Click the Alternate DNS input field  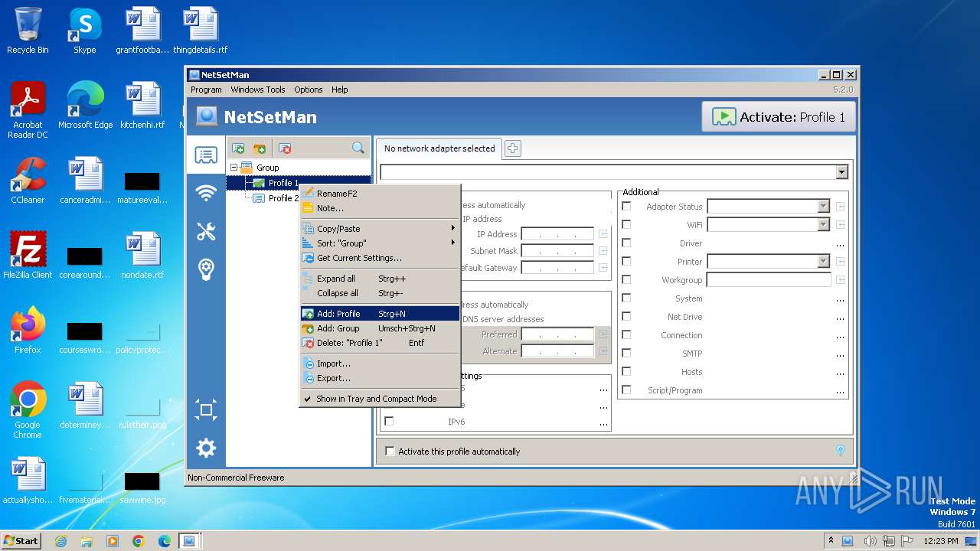557,351
